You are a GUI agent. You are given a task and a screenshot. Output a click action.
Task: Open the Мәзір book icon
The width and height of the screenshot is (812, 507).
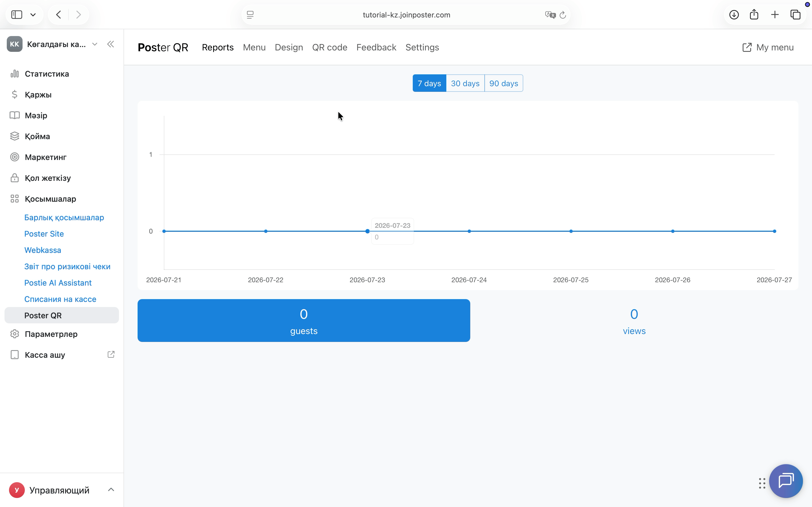pos(14,115)
